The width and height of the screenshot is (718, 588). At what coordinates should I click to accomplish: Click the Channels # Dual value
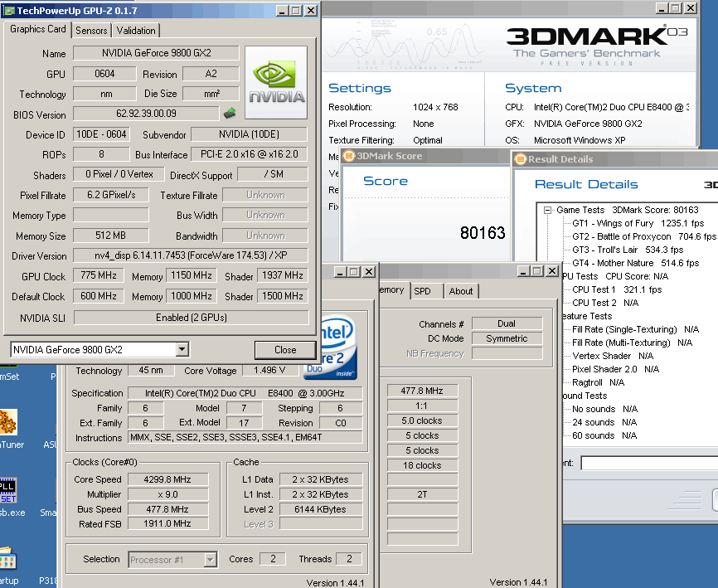(507, 323)
